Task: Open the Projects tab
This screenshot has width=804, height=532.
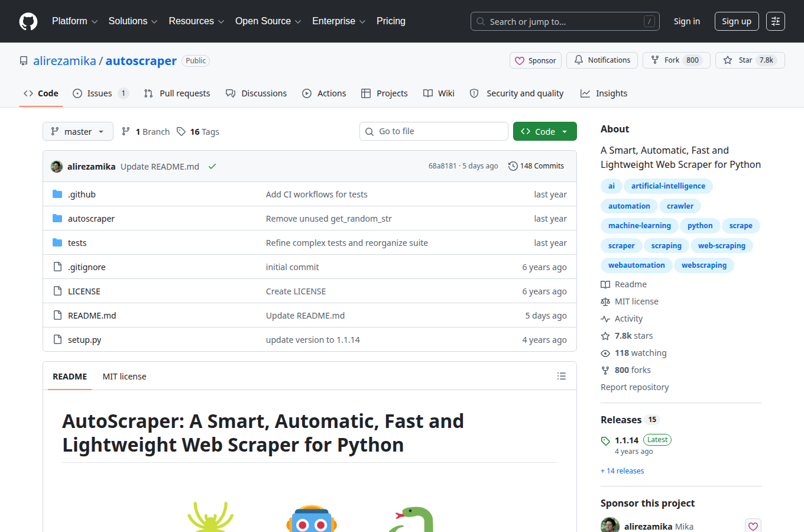Action: click(x=384, y=93)
